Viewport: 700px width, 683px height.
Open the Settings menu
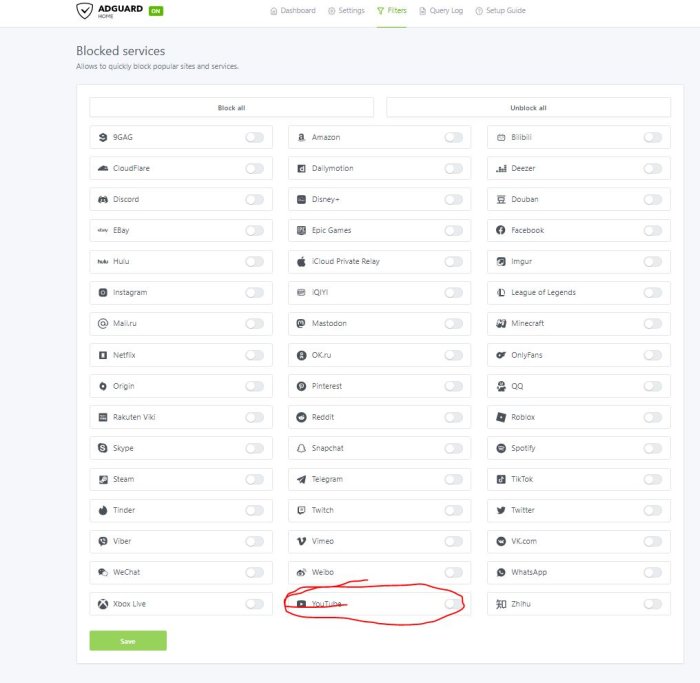[x=346, y=10]
